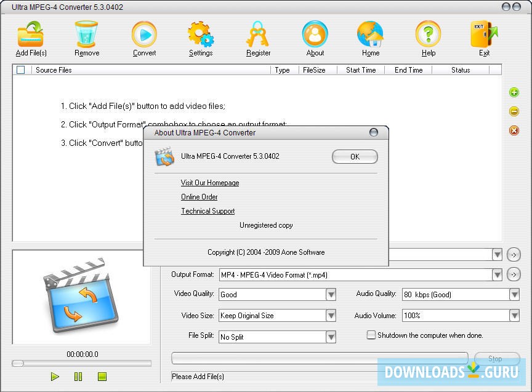The image size is (532, 392).
Task: Click the clapperboard preview thumbnail
Action: [81, 297]
